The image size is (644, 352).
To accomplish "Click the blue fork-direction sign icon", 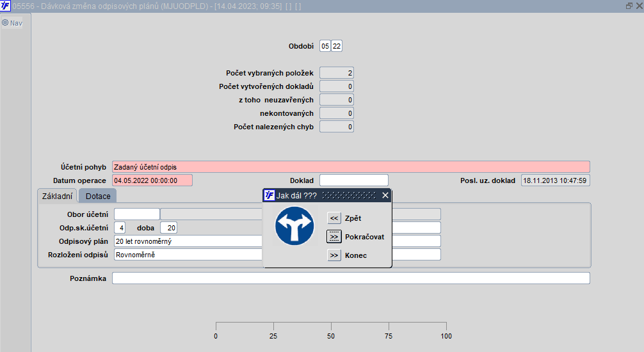I will (x=294, y=226).
